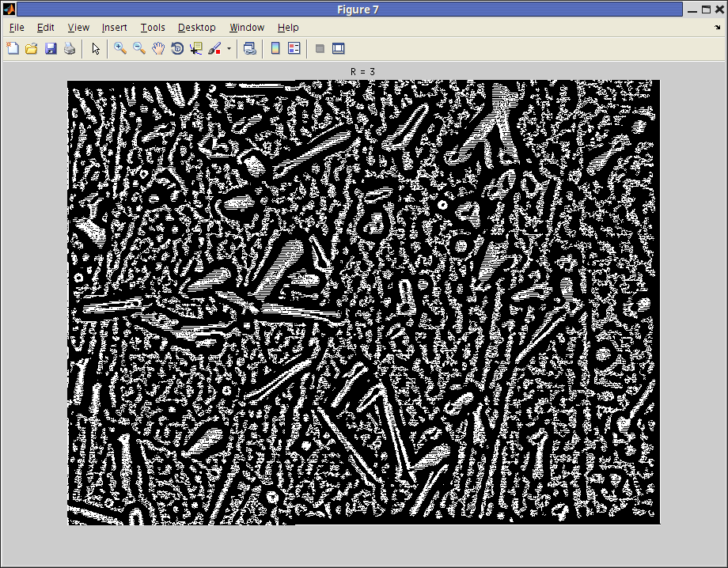Open a file with the folder icon
728x568 pixels.
point(32,48)
